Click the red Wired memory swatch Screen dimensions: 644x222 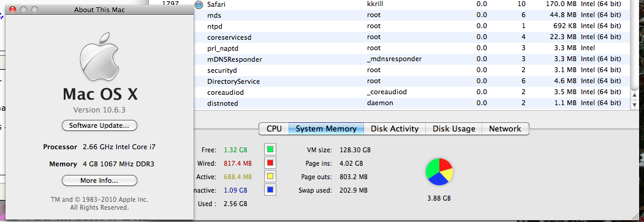[270, 163]
